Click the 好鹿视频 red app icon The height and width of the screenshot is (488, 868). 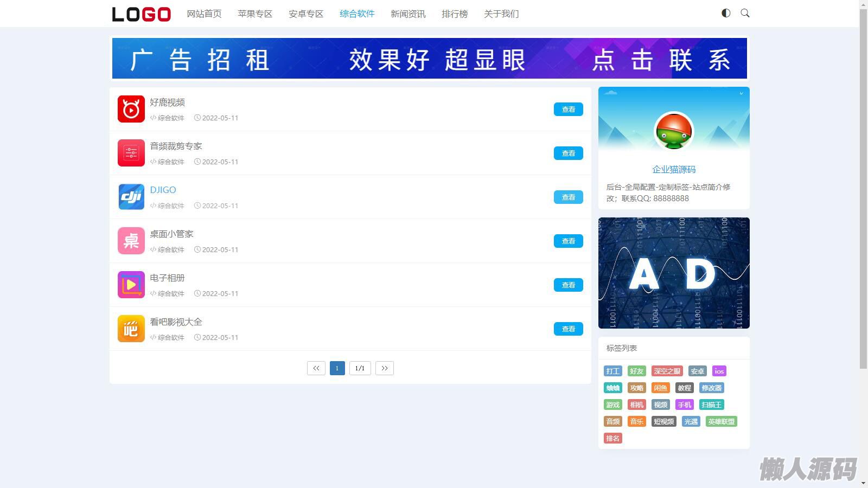(131, 109)
